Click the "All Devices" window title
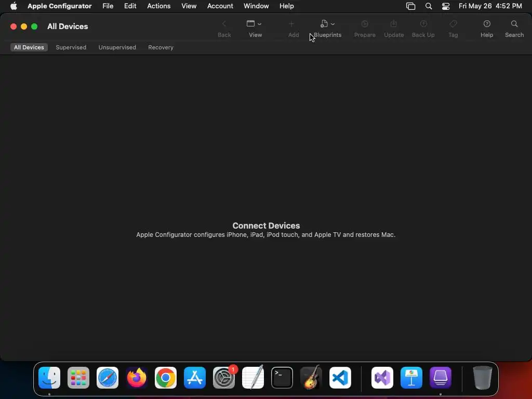532x399 pixels. (68, 26)
